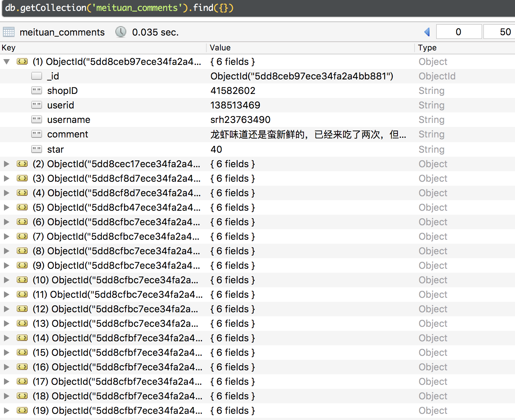This screenshot has height=420, width=515.
Task: Click the string icon beside shopID
Action: click(x=37, y=91)
